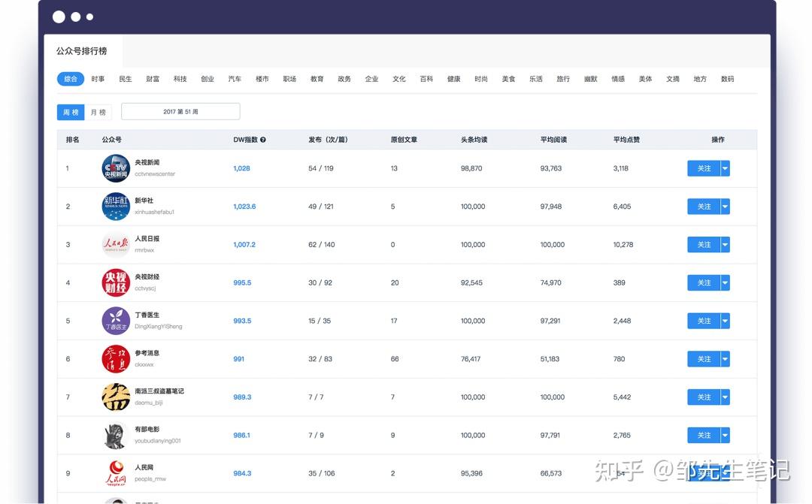Follow 参考消息 with 关注 button
Screen dimensions: 812x504
(x=704, y=358)
